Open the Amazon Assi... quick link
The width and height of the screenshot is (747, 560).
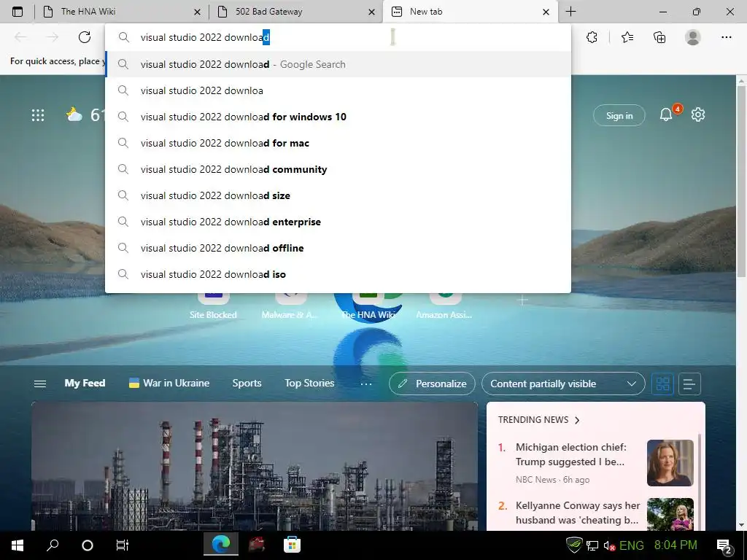click(x=444, y=306)
